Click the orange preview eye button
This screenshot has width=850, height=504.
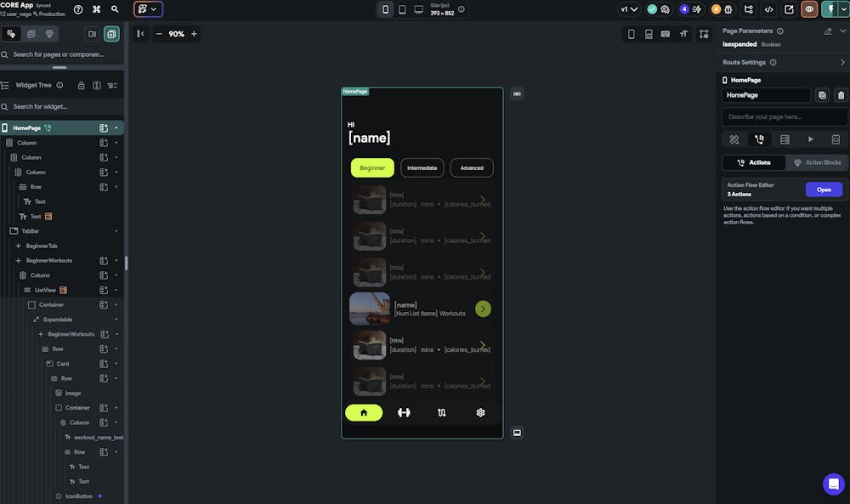point(809,9)
